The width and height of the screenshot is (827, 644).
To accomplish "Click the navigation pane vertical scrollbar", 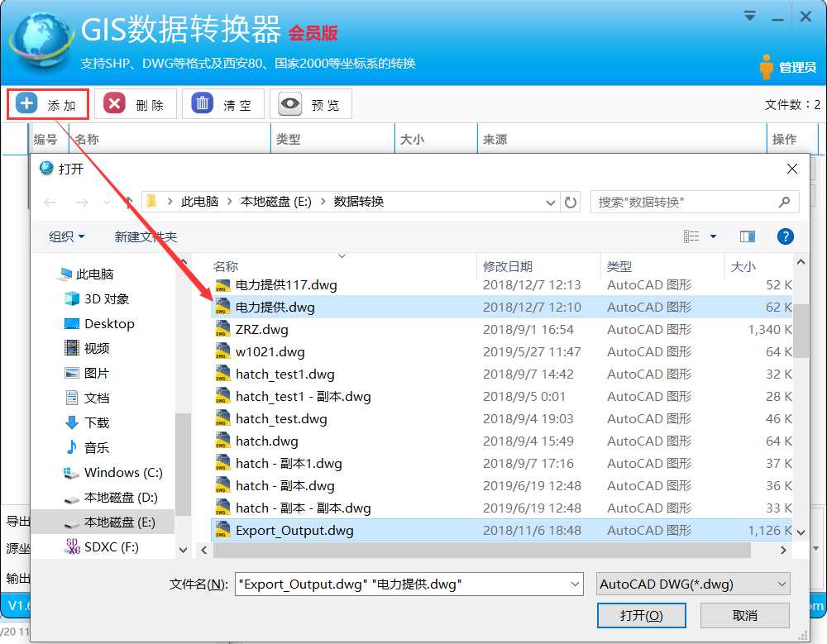I will click(183, 464).
